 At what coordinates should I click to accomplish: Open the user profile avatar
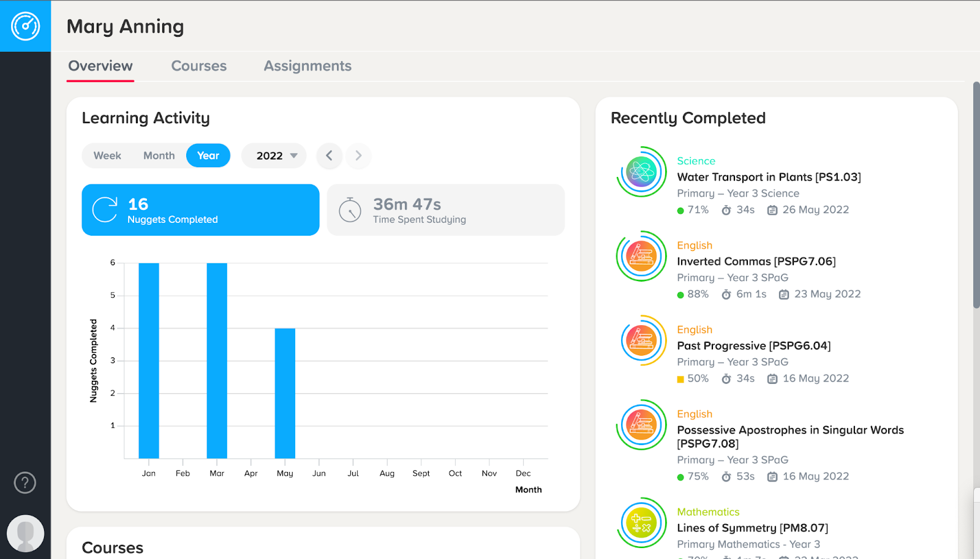pyautogui.click(x=25, y=533)
